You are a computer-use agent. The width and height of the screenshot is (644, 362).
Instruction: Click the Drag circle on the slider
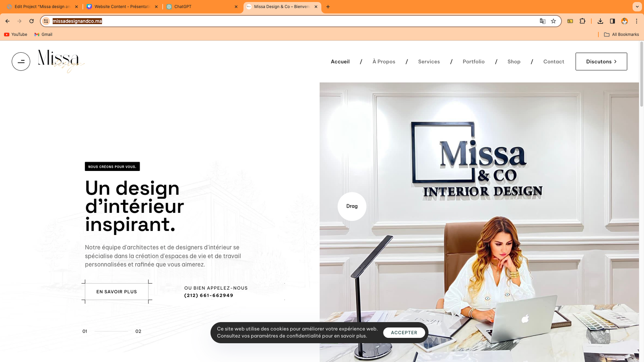tap(352, 206)
